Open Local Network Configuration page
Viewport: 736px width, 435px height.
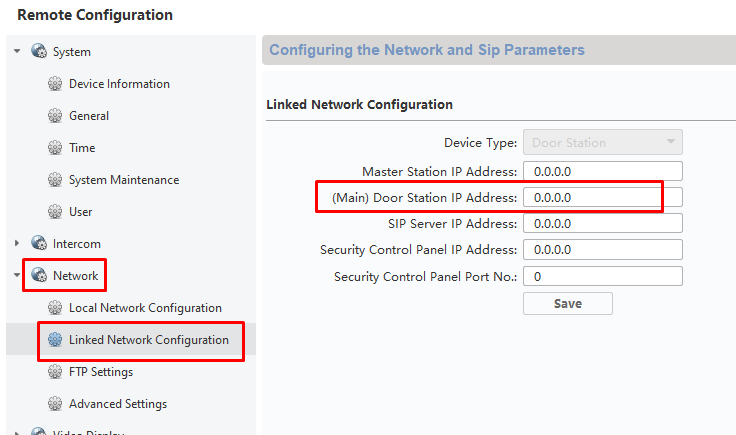145,308
